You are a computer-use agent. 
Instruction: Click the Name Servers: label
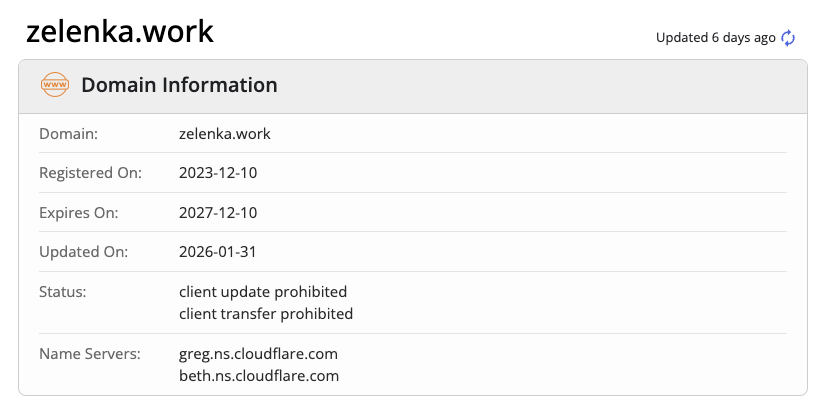coord(90,354)
